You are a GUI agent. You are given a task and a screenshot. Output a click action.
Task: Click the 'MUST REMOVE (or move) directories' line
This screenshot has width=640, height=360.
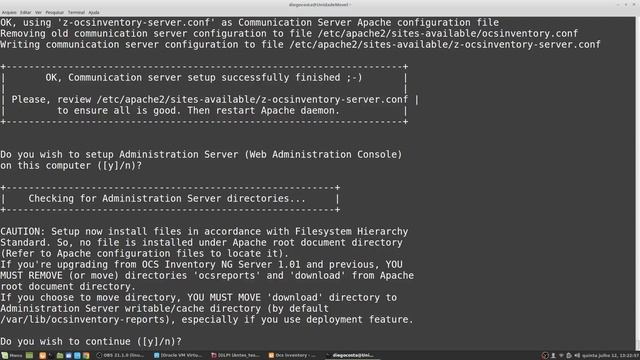[207, 276]
